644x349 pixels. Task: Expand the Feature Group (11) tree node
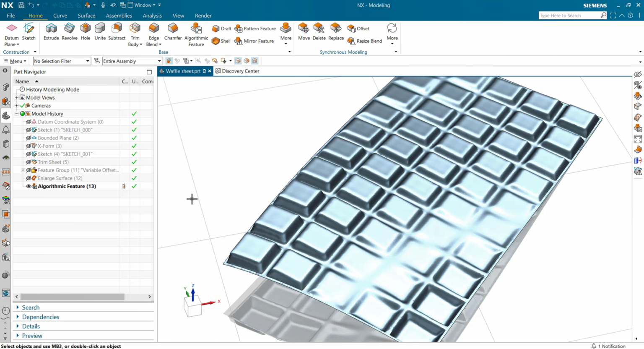pos(23,170)
